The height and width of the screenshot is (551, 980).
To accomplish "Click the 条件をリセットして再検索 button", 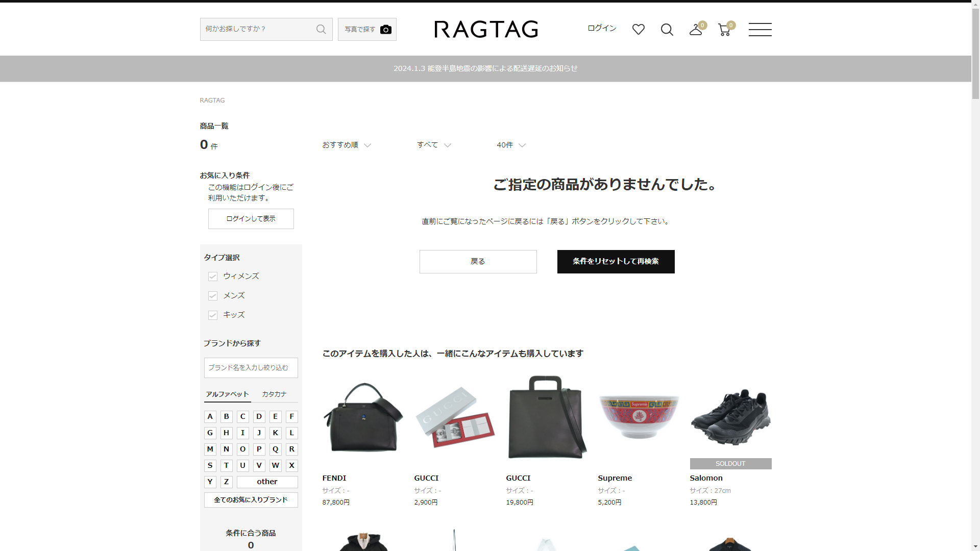I will [x=616, y=262].
